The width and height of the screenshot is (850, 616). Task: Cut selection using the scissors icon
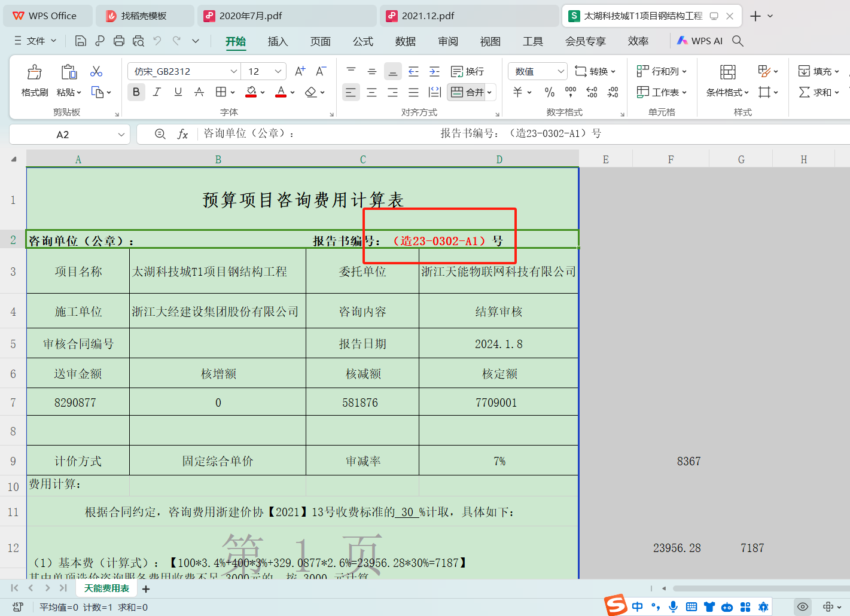coord(96,71)
